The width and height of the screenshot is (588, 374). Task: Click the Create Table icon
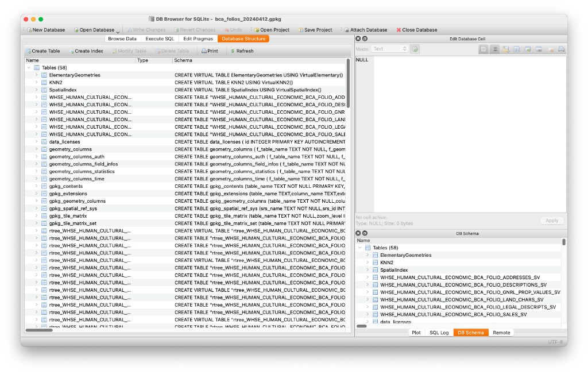tap(28, 51)
